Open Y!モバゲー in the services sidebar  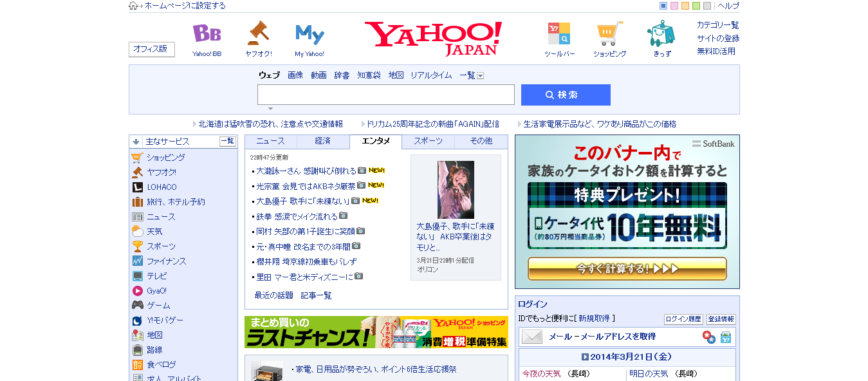(x=165, y=321)
